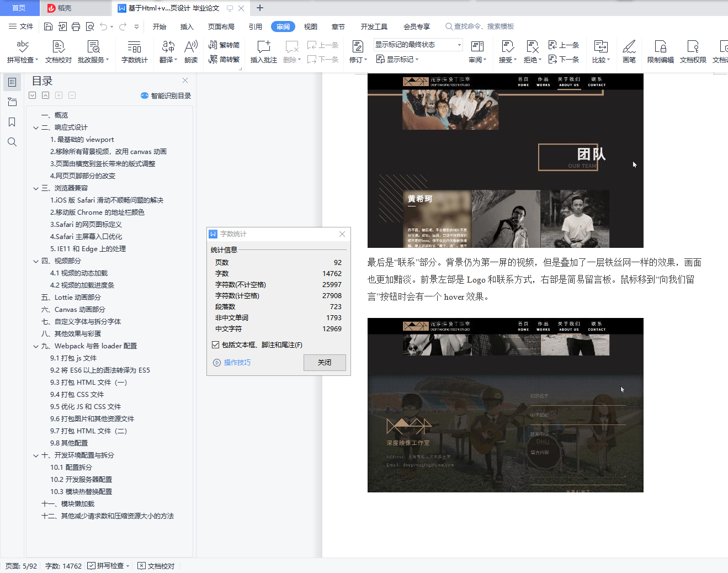Viewport: 728px width, 573px height.
Task: Switch to the 引用 ribbon tab
Action: point(256,26)
